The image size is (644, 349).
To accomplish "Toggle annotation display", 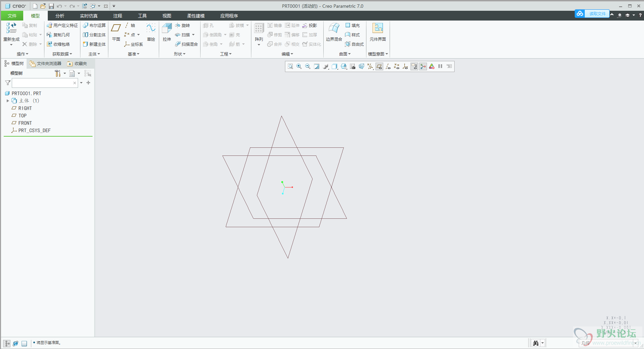I will click(414, 67).
